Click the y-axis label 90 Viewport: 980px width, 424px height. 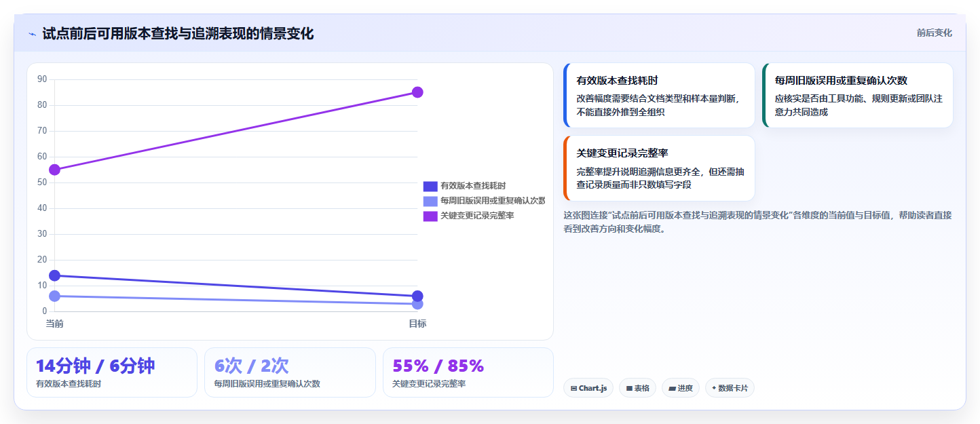42,79
